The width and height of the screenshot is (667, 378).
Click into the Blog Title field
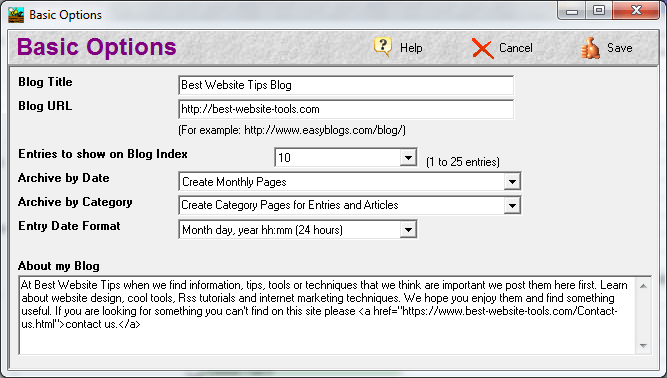tap(346, 85)
